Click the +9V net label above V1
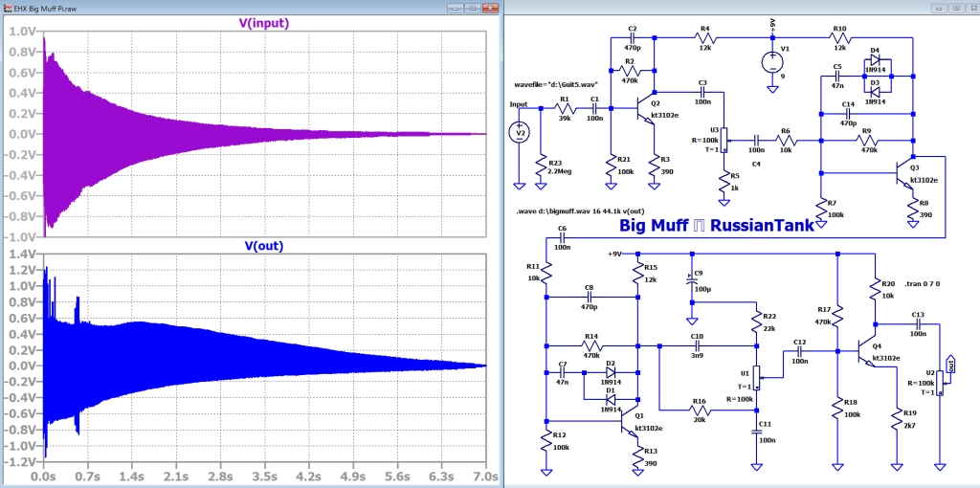This screenshot has width=980, height=488. click(773, 24)
